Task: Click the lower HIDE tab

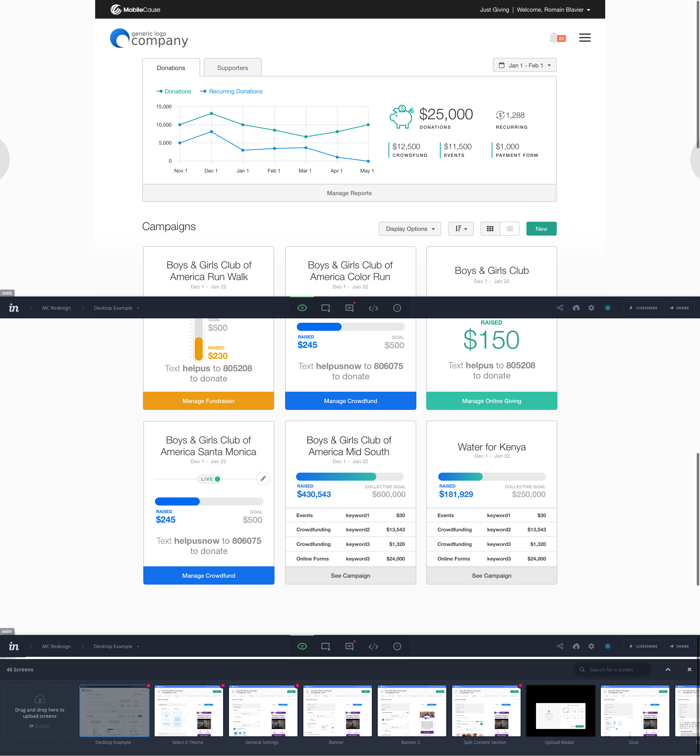Action: pyautogui.click(x=7, y=631)
